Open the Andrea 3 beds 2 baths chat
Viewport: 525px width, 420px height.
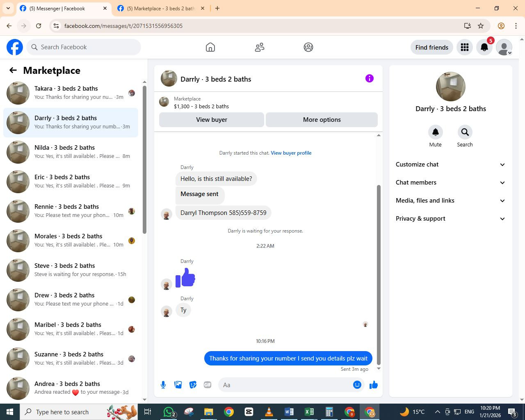tap(71, 388)
